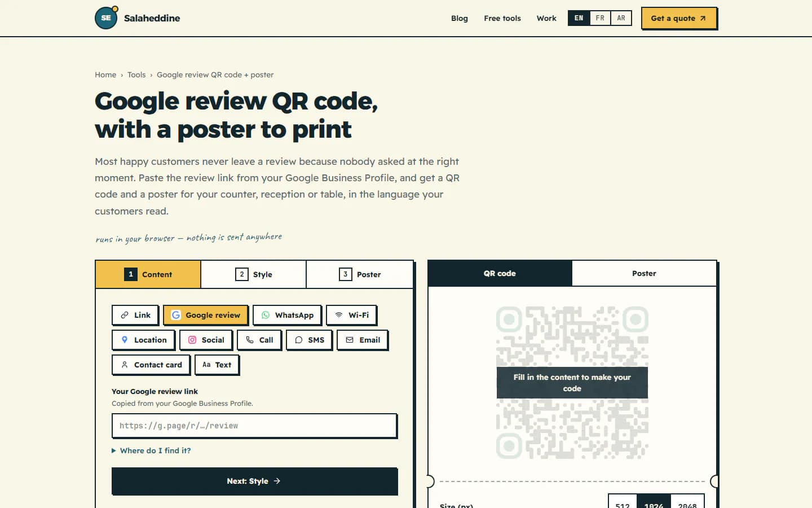Switch site language to FR
Viewport: 812px width, 508px height.
[600, 18]
